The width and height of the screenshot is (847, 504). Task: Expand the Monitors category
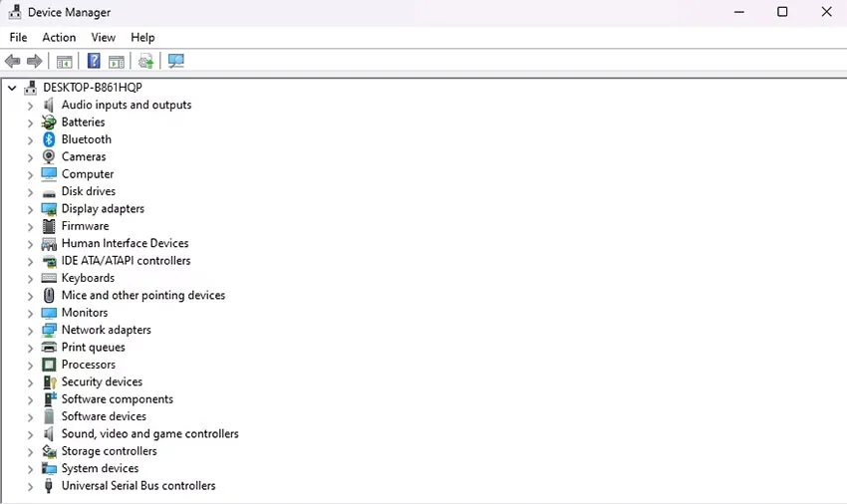[30, 314]
